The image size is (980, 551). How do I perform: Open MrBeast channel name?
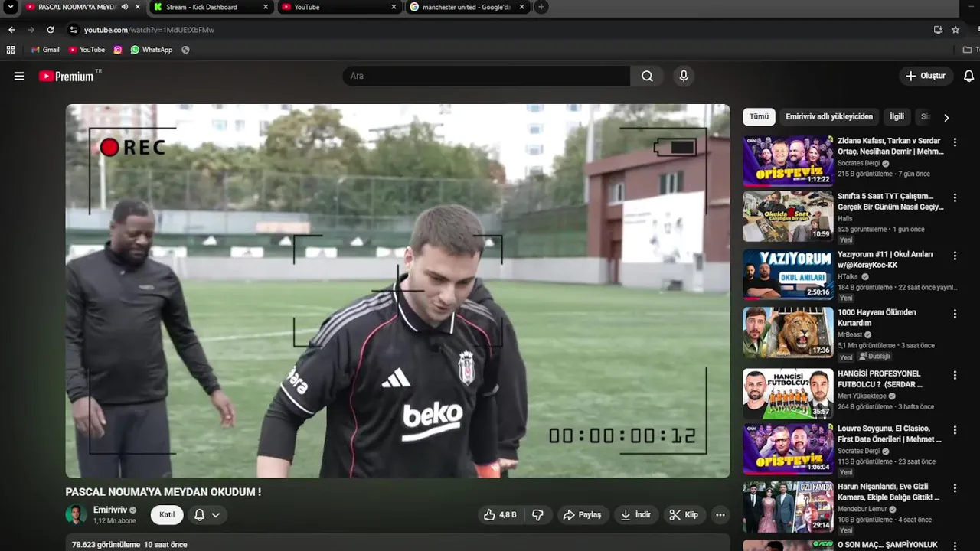coord(850,334)
